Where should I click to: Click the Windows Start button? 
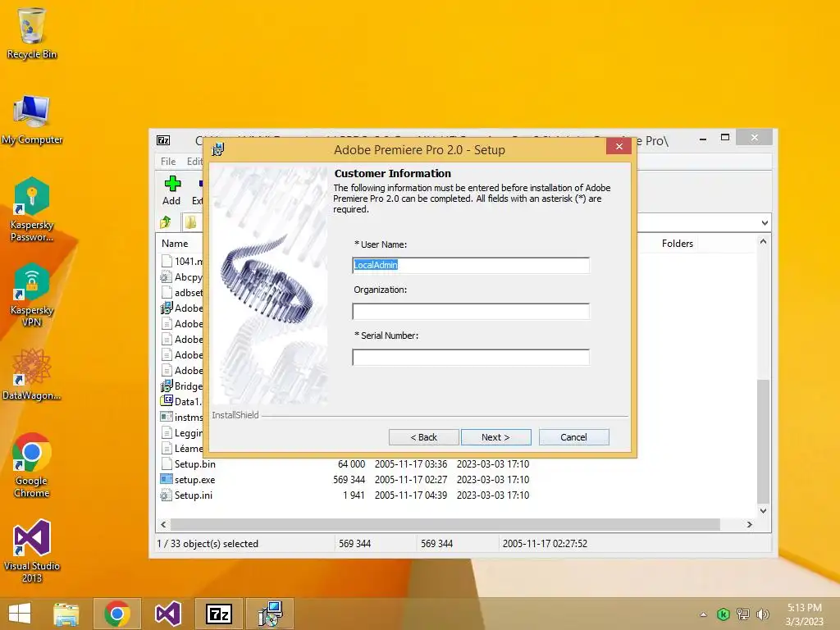(x=20, y=614)
